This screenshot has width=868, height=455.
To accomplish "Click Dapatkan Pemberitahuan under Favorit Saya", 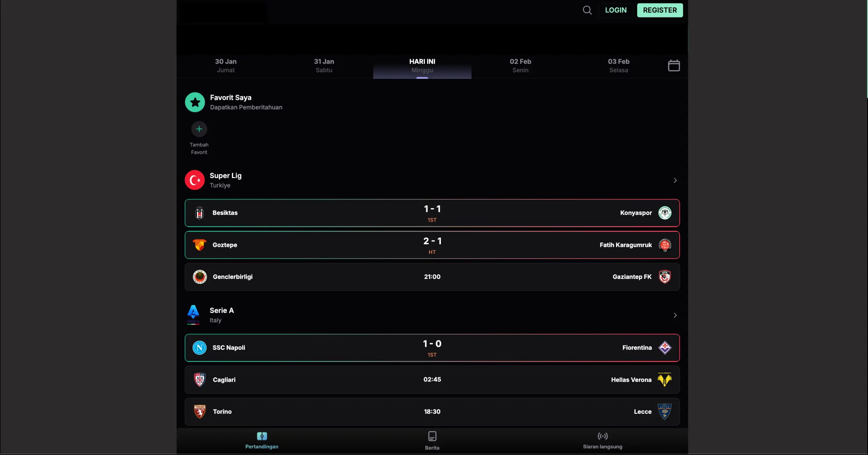I will pos(246,107).
